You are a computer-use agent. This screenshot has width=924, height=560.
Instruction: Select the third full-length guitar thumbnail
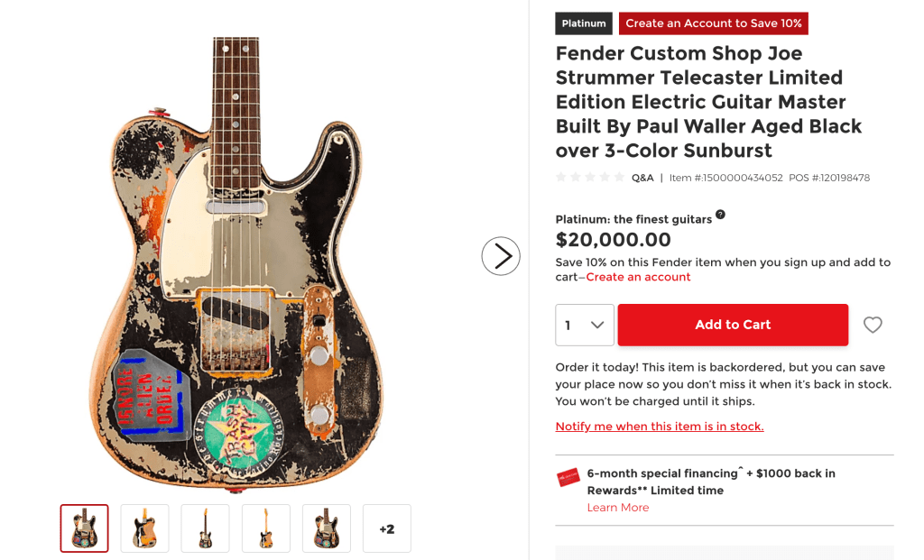205,528
